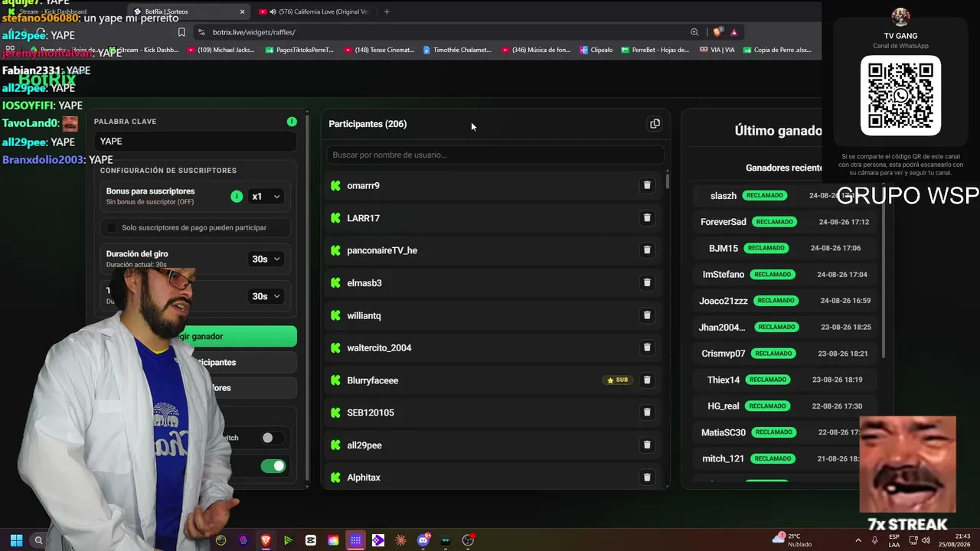980x551 pixels.
Task: Launch CapCut from the taskbar
Action: (x=310, y=540)
